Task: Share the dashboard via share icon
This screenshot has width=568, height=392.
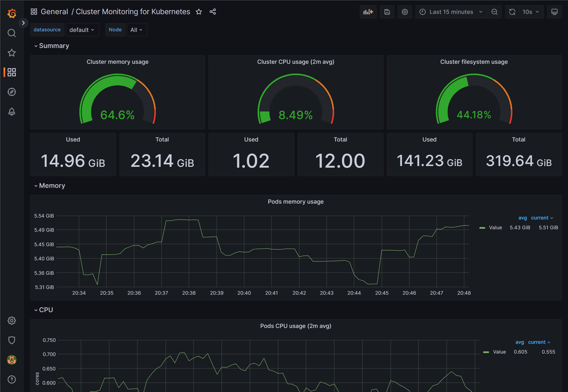Action: [213, 12]
